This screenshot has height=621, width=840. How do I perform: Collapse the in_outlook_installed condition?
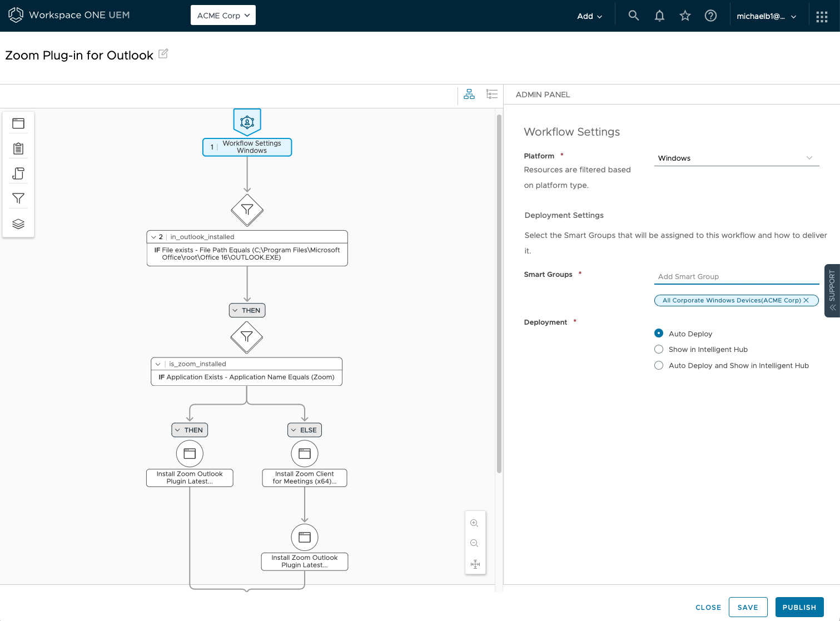coord(154,237)
